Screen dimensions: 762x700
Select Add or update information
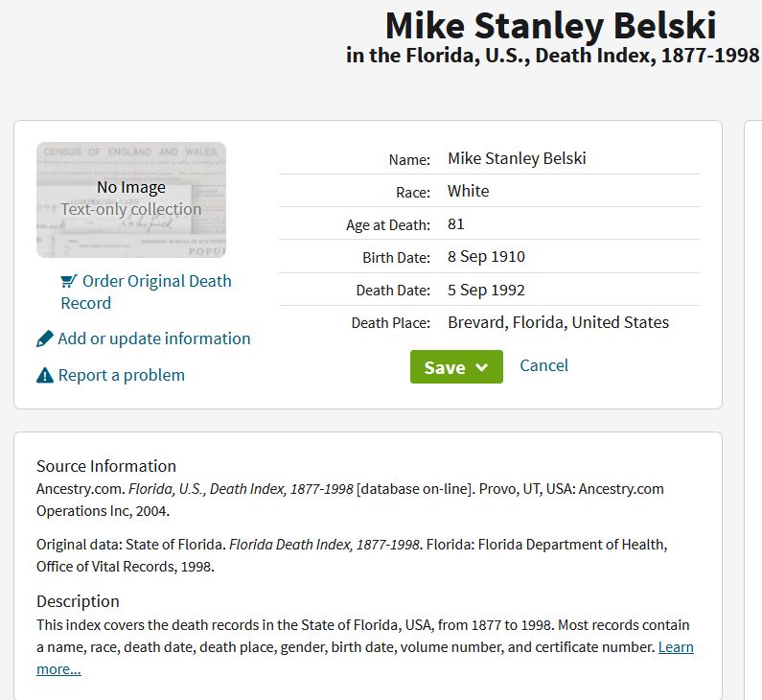pos(153,338)
